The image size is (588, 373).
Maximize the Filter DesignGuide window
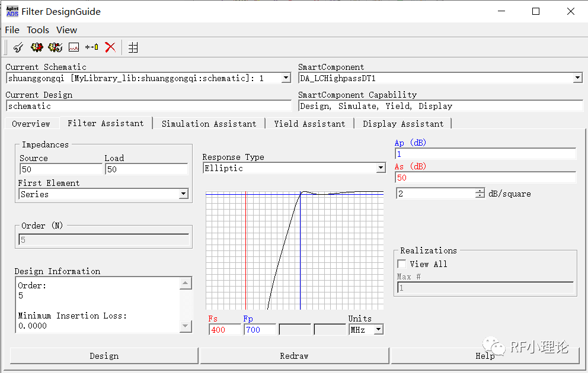(536, 12)
